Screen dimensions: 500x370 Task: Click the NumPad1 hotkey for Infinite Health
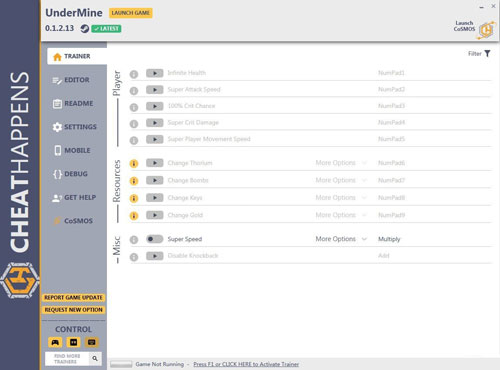coord(391,73)
